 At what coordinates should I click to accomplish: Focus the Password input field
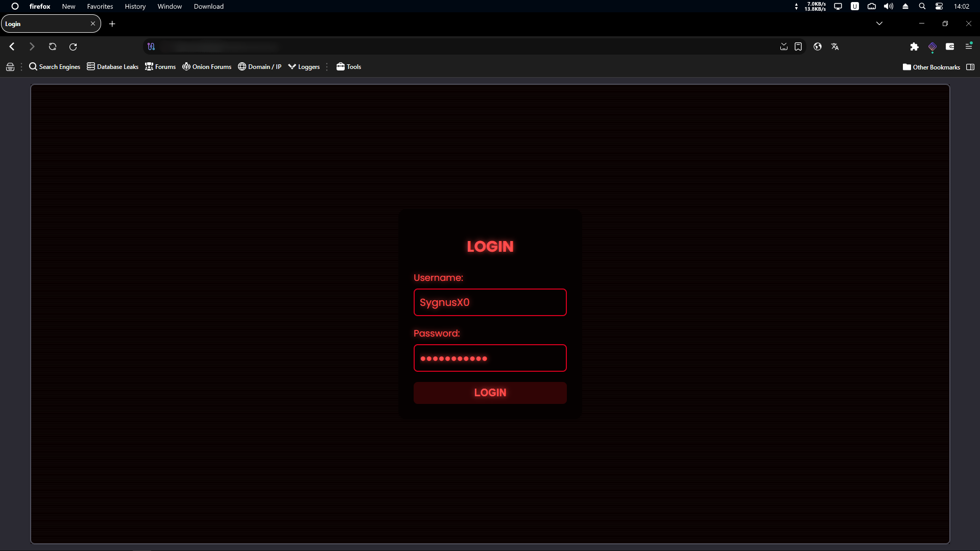[490, 358]
